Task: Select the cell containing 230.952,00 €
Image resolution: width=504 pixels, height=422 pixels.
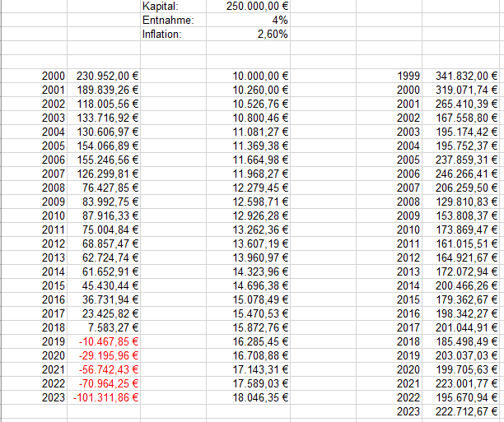Action: pyautogui.click(x=107, y=76)
